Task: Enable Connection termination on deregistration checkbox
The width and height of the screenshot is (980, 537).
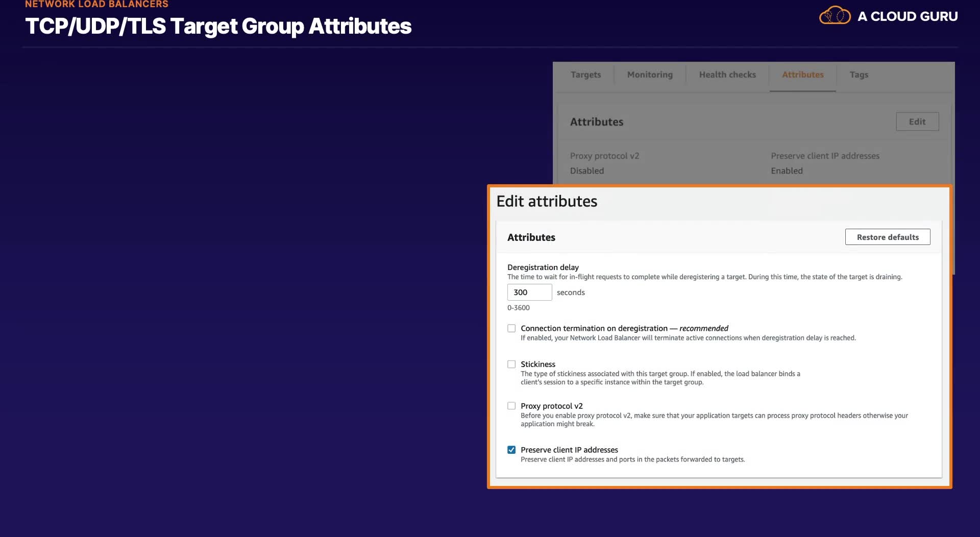Action: (x=511, y=328)
